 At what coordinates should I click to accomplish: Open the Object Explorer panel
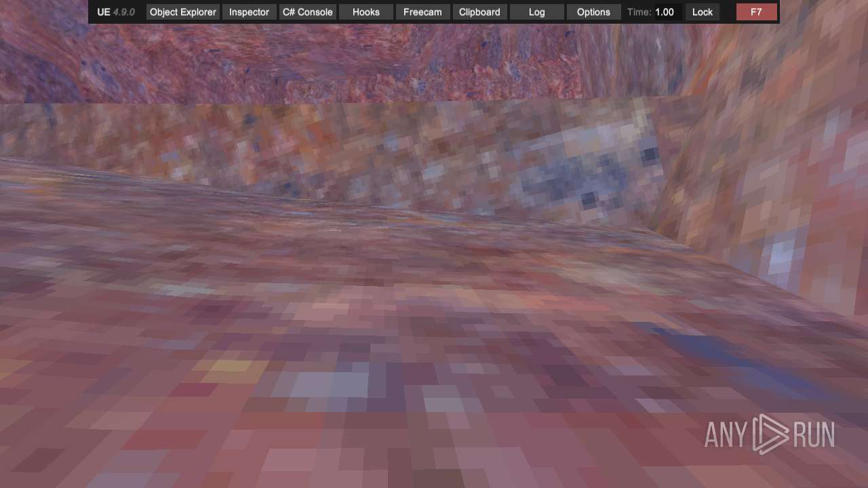(183, 12)
